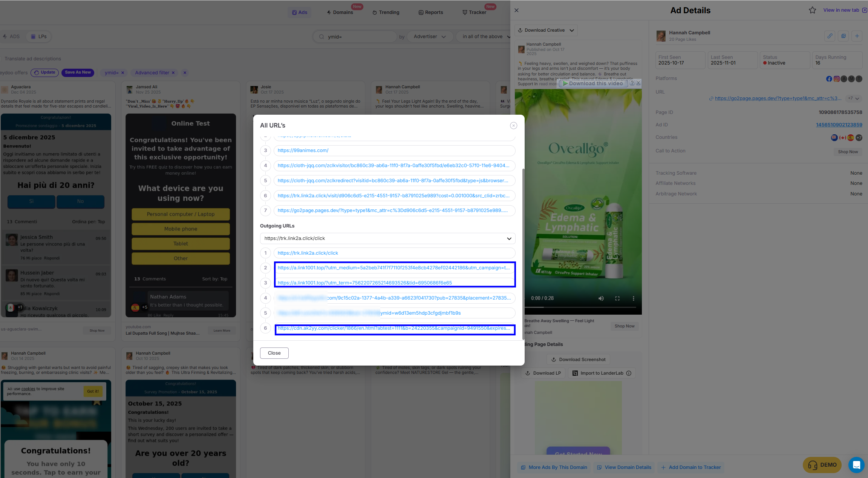Click Download LP button
Viewport: 868px width, 478px height.
pyautogui.click(x=543, y=373)
